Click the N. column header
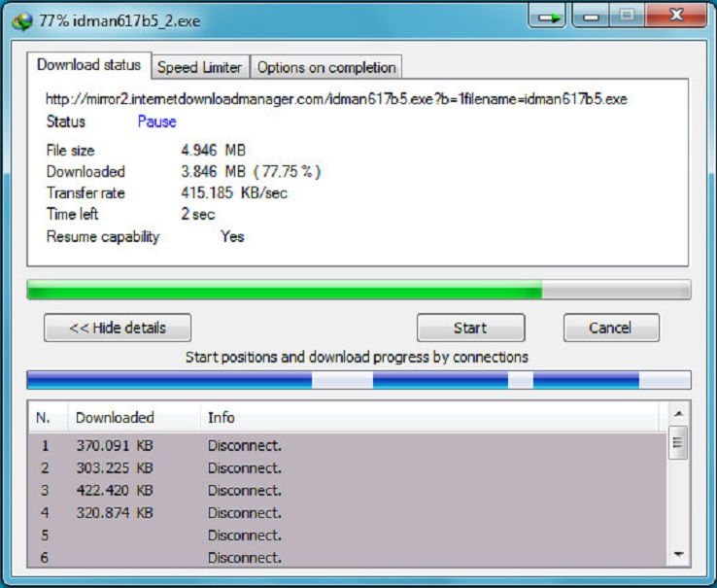The height and width of the screenshot is (588, 717). tap(48, 417)
